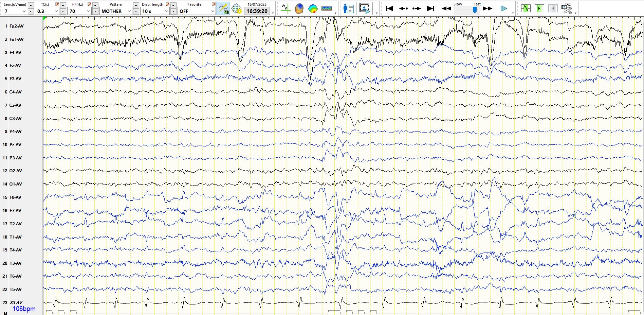The width and height of the screenshot is (644, 315).
Task: Open the TC(s) dropdown showing 0.3
Action: [x=47, y=11]
